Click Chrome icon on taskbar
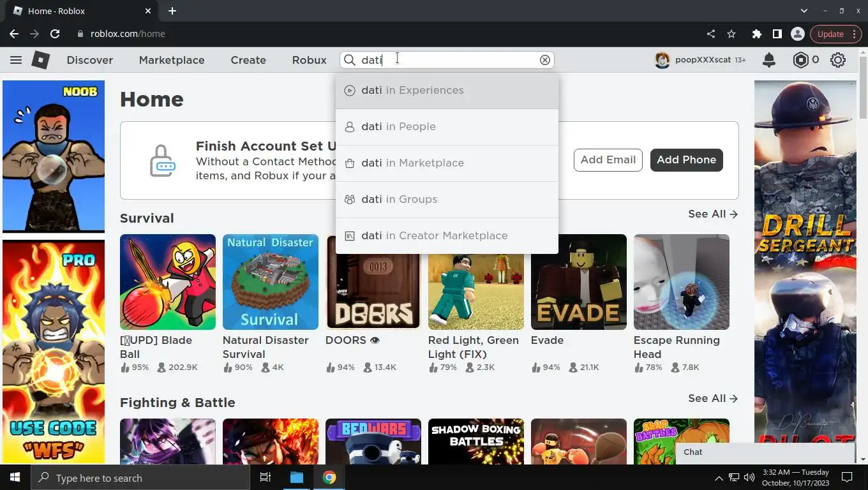 point(329,477)
